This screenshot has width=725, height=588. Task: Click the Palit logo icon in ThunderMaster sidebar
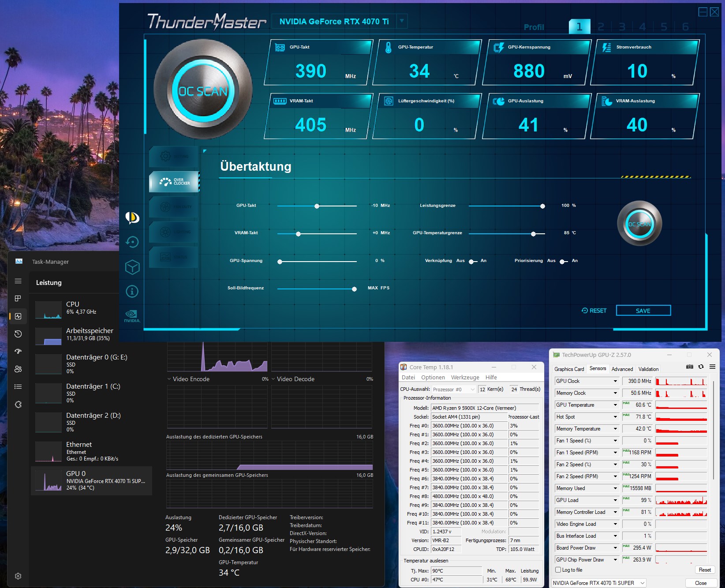pos(132,217)
